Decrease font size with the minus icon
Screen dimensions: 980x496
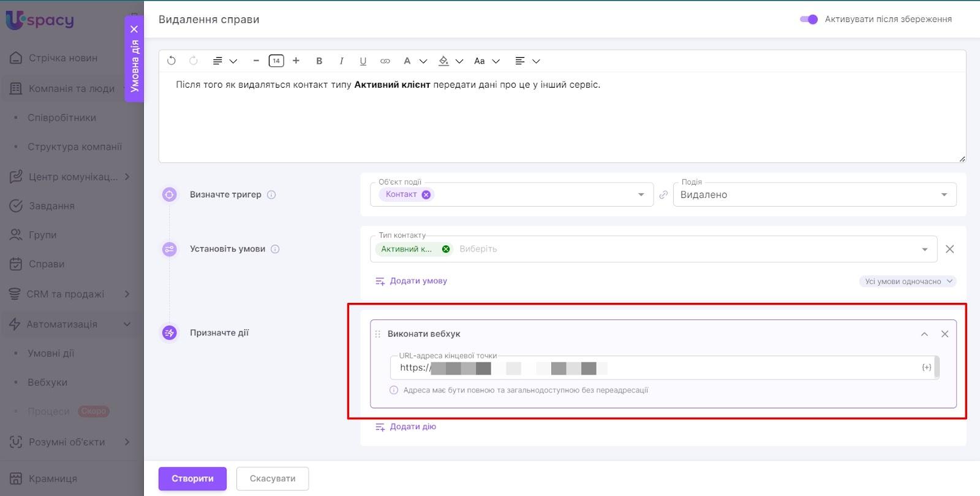[256, 61]
